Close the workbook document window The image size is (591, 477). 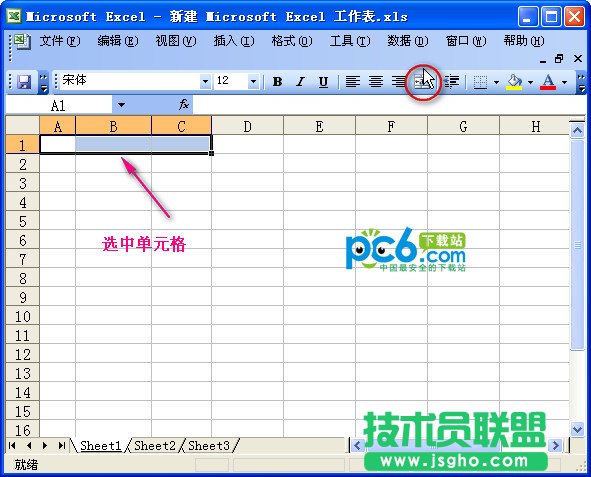pos(578,59)
